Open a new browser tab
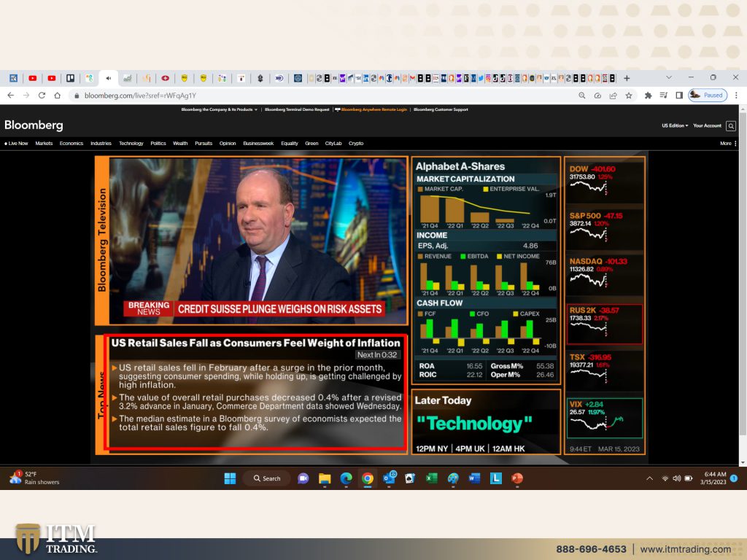 coord(627,78)
